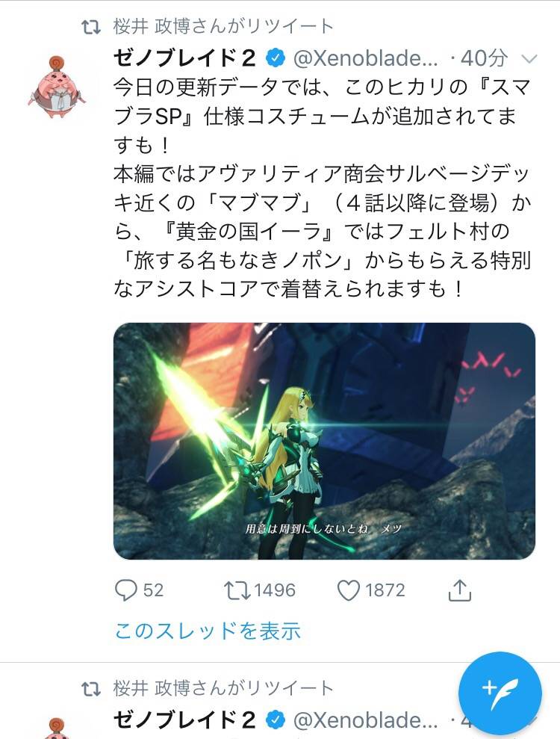Open share options for the tweet

coord(460,590)
